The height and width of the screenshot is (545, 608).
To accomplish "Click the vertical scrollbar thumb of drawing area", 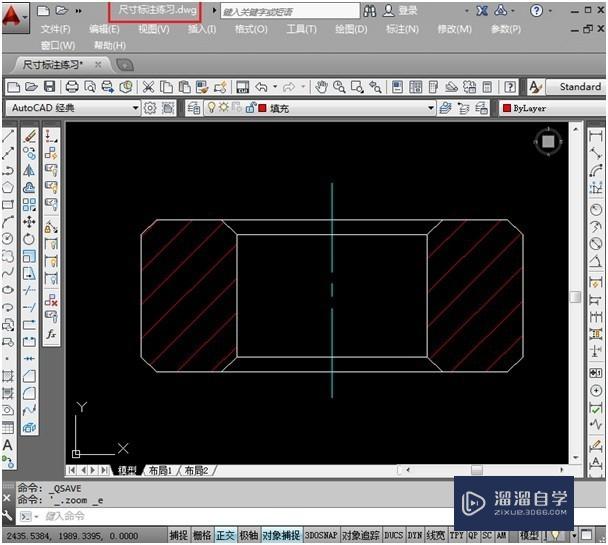I will tap(576, 297).
